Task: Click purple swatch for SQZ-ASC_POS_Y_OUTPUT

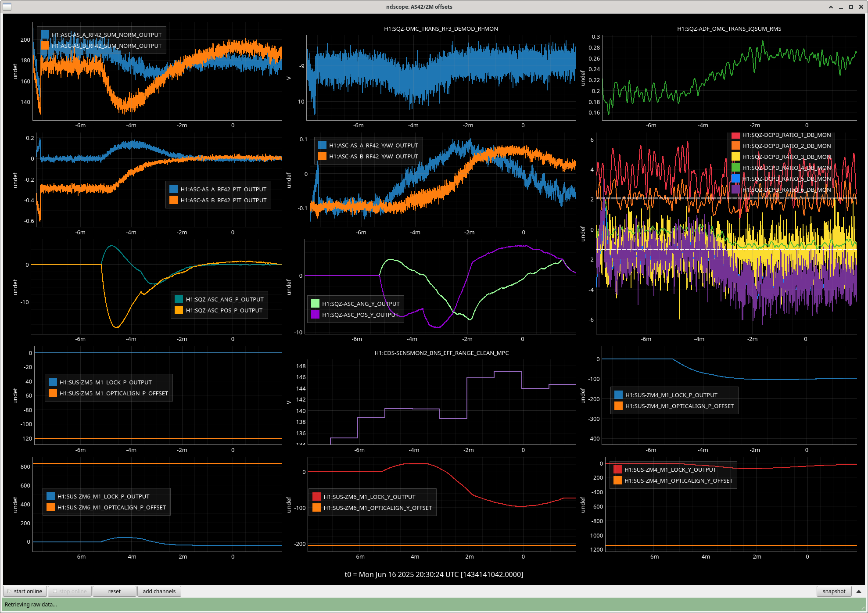Action: [x=316, y=315]
